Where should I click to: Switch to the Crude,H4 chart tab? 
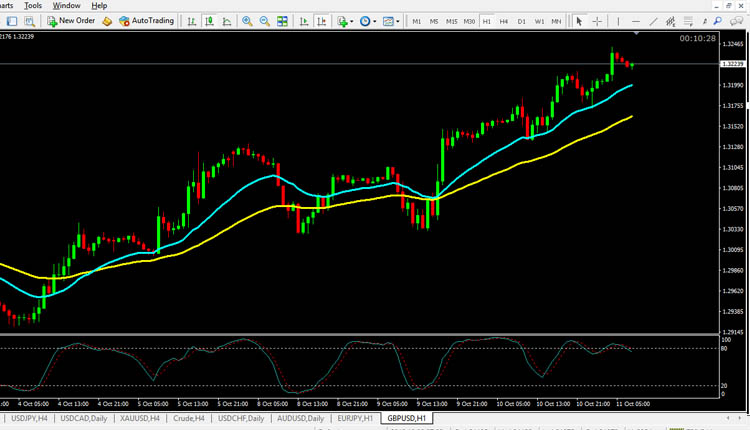tap(189, 418)
